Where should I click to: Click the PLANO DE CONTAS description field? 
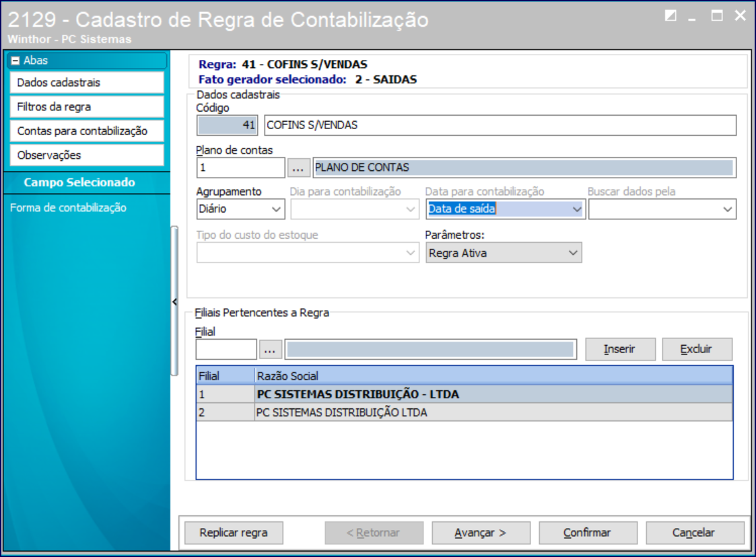tap(524, 168)
